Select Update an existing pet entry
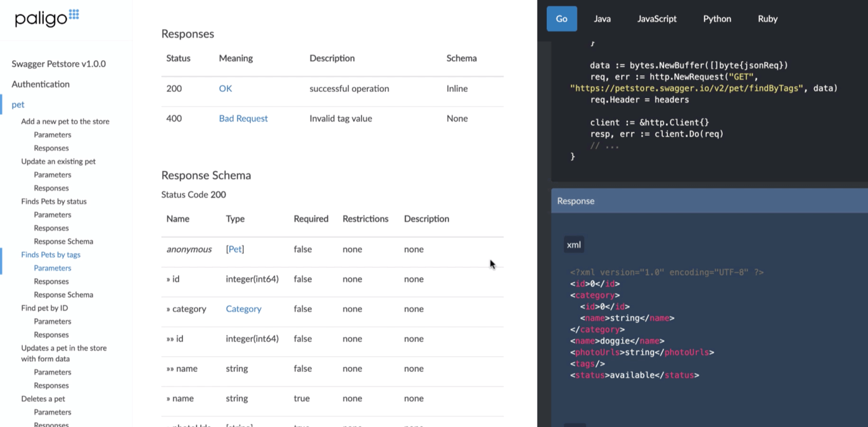The image size is (868, 427). tap(58, 161)
